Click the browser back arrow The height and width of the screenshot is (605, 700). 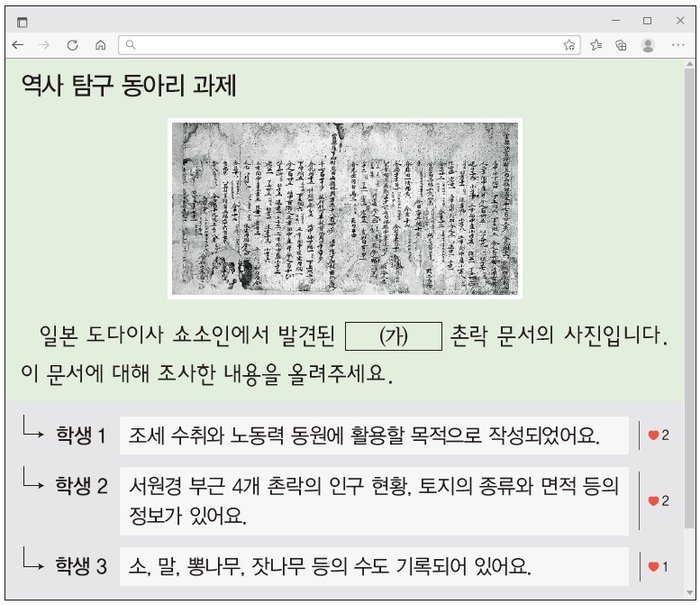pyautogui.click(x=17, y=43)
